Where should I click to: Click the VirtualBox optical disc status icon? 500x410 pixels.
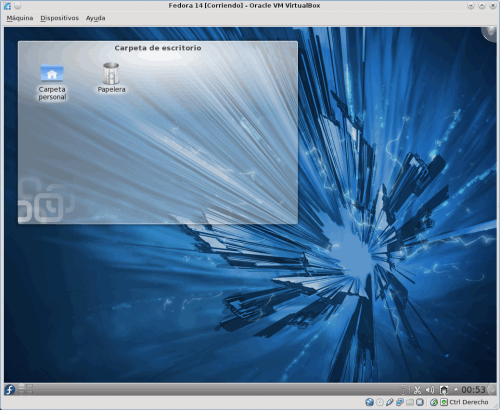click(x=380, y=402)
